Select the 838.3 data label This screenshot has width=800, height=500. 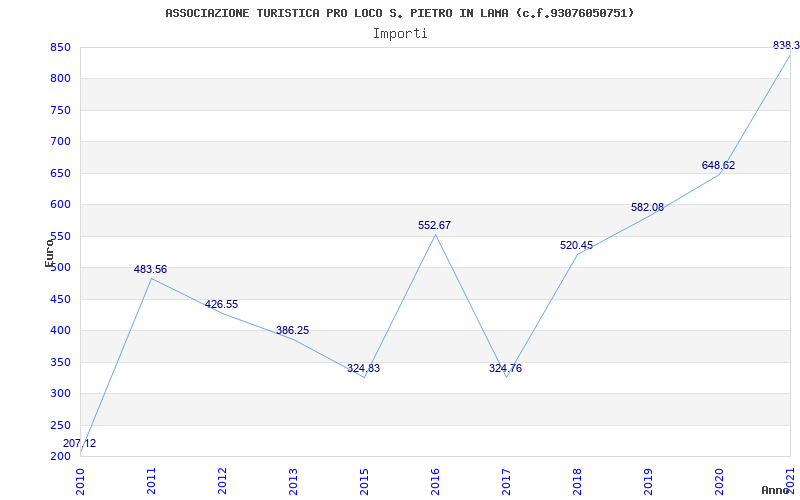(786, 45)
